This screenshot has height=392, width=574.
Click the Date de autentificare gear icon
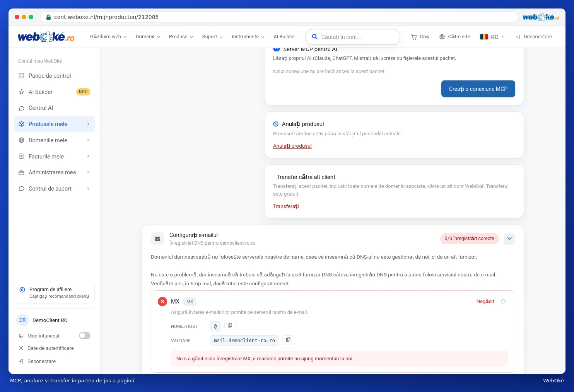(21, 348)
